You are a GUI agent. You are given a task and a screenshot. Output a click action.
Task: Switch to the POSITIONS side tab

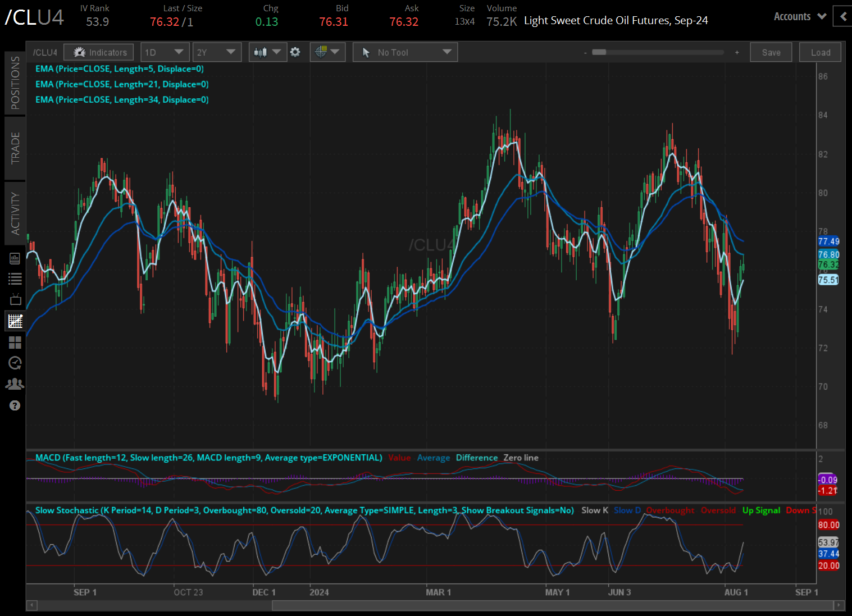(x=15, y=83)
